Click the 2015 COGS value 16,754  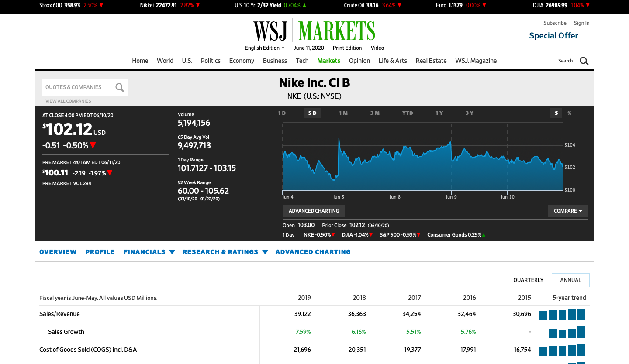522,350
